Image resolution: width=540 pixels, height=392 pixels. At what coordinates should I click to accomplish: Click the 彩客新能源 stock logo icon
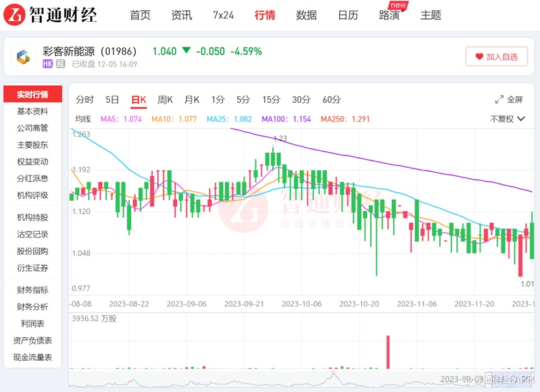coord(23,57)
